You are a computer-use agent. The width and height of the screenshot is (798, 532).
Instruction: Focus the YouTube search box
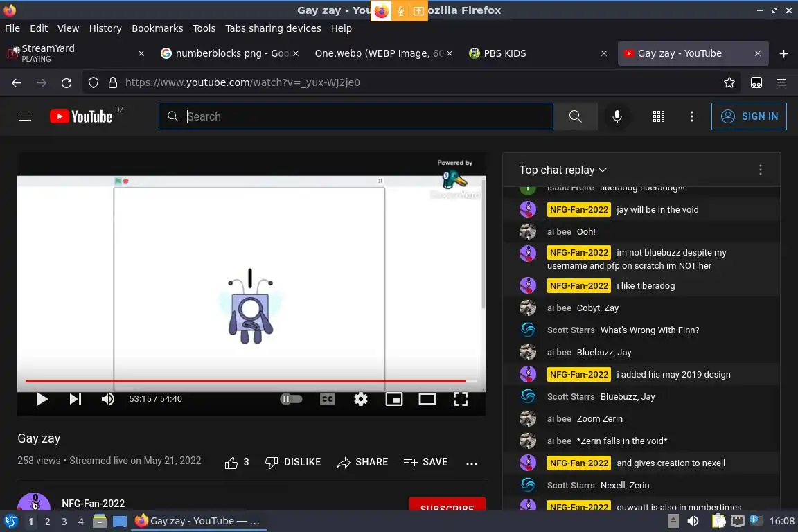tap(356, 116)
